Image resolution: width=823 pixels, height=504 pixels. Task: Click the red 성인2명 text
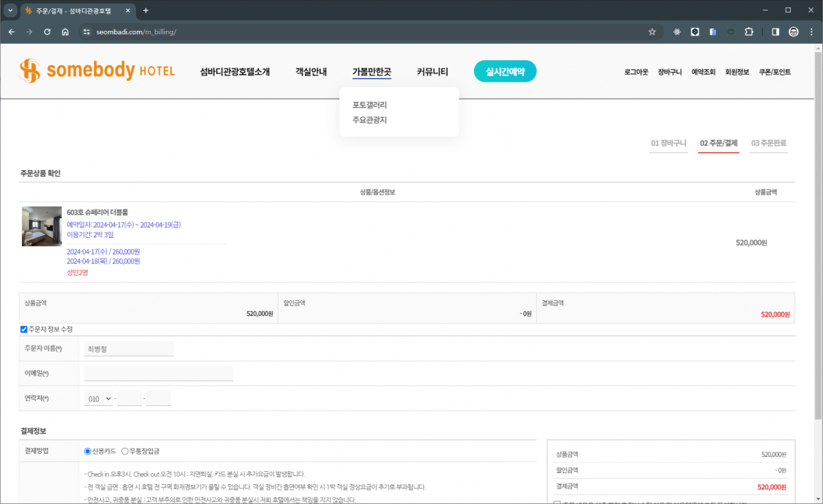coord(77,272)
